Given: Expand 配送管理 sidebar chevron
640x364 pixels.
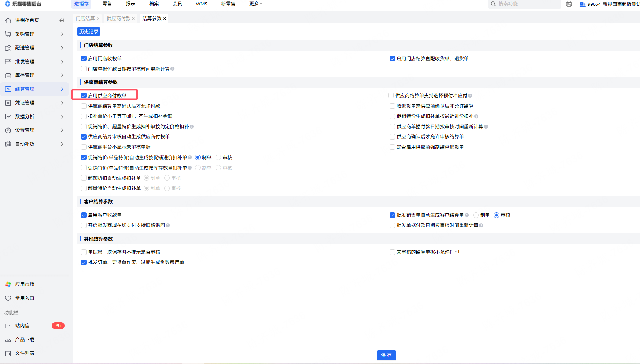Looking at the screenshot, I should point(62,48).
